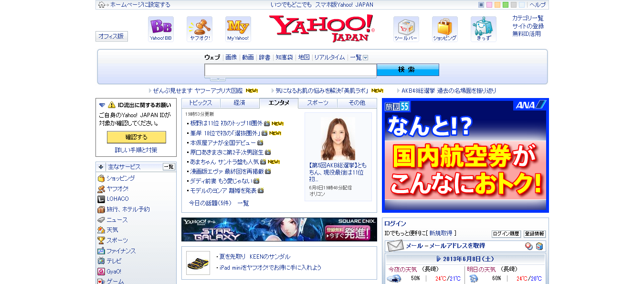Open the 詳しい手順と対策 link

point(136,150)
